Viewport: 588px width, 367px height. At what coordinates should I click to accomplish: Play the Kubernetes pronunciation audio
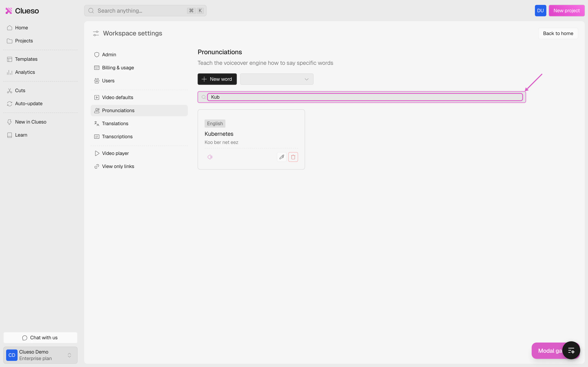pyautogui.click(x=210, y=157)
